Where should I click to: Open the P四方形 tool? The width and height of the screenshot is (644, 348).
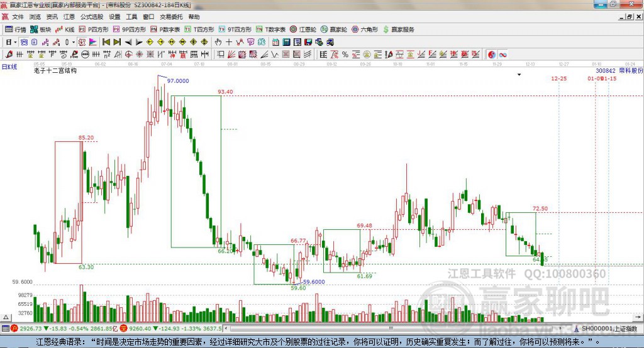(x=94, y=30)
